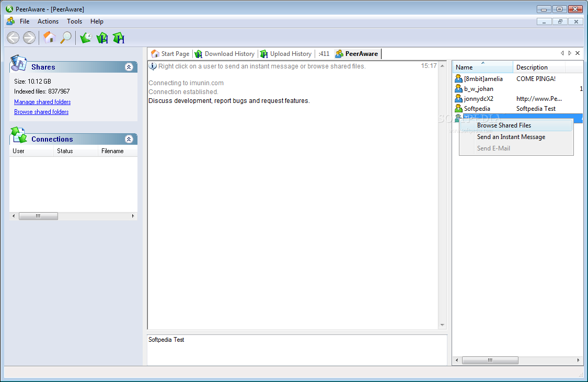588x382 pixels.
Task: Click the PeerAware title bar application icon
Action: pos(9,8)
